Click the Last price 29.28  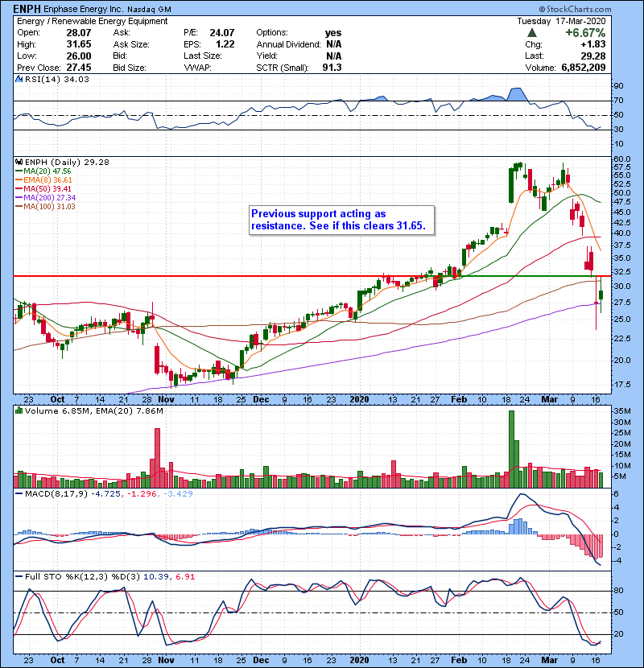[594, 56]
